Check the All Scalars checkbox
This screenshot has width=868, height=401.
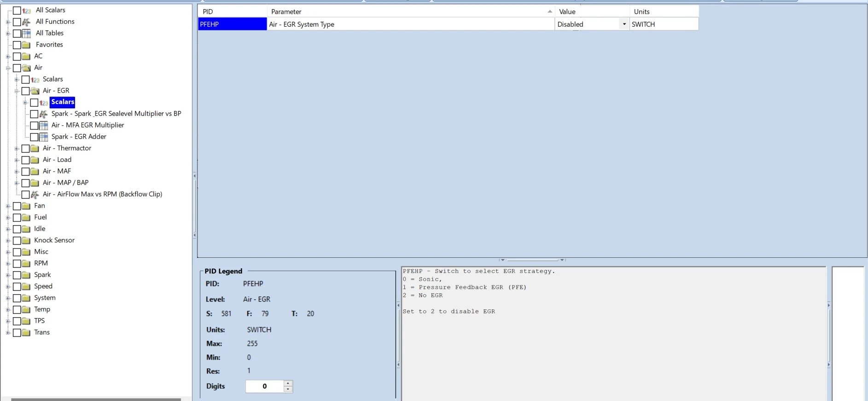click(x=17, y=10)
